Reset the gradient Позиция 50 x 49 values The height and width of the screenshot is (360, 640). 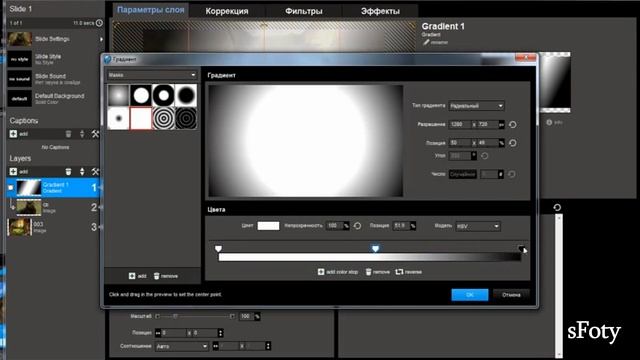coord(513,143)
